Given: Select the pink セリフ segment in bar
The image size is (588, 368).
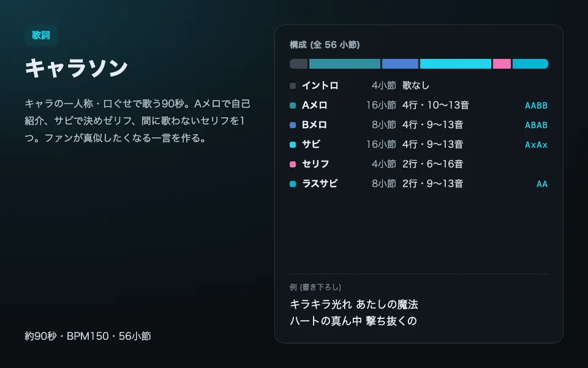Looking at the screenshot, I should pos(502,64).
